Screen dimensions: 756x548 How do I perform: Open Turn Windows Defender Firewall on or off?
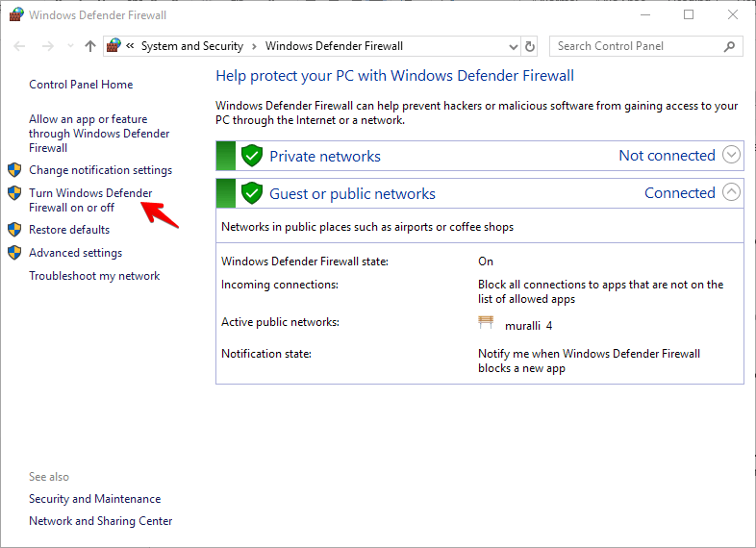pos(90,200)
